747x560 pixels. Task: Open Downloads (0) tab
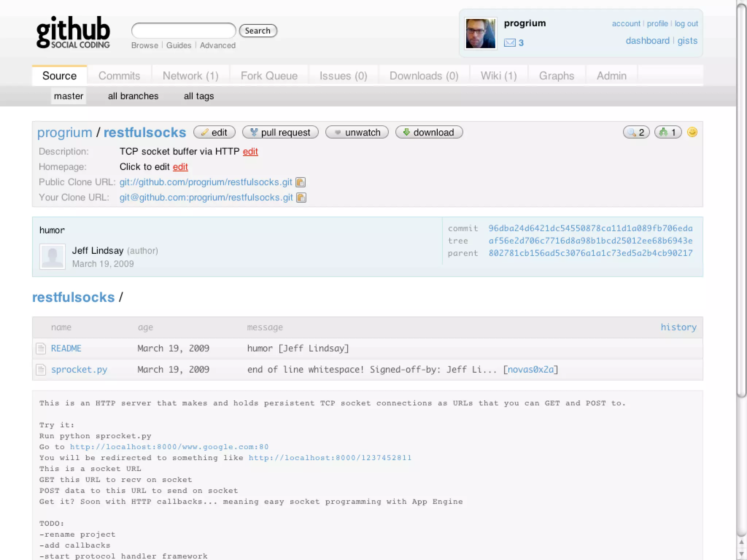(x=424, y=75)
